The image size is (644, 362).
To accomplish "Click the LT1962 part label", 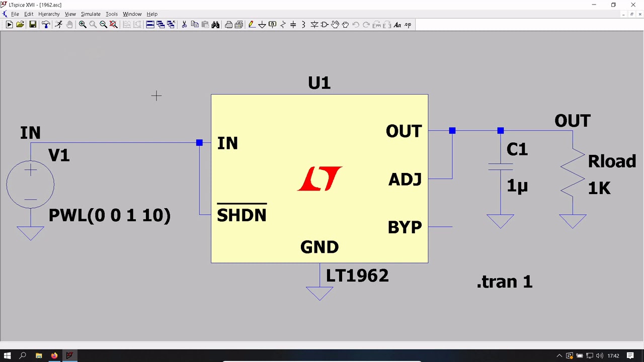I will tap(357, 276).
